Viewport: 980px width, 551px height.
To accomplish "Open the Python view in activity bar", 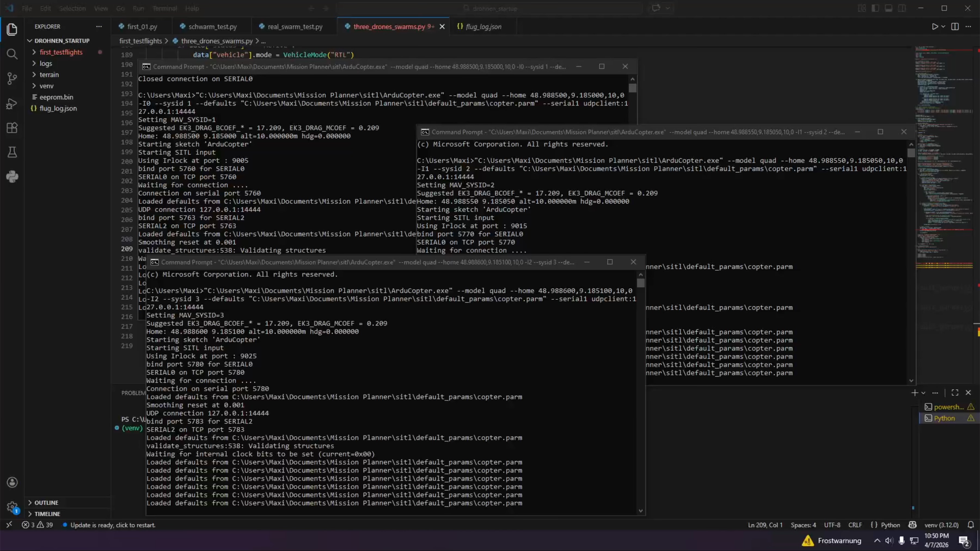I will (12, 177).
